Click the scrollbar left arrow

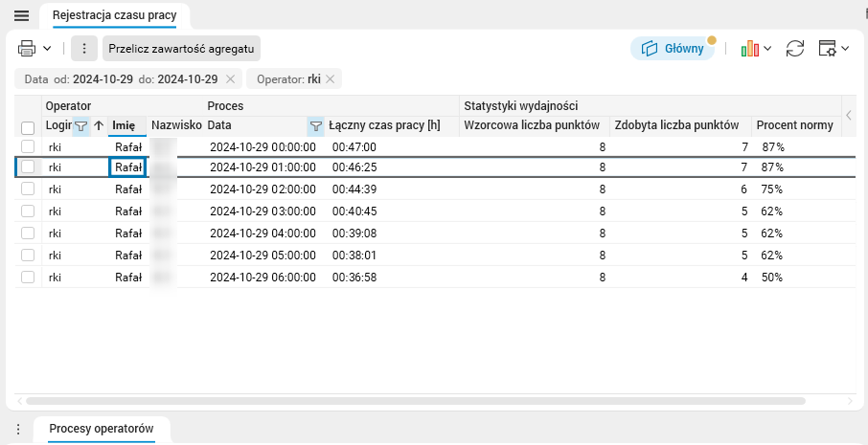[x=20, y=401]
